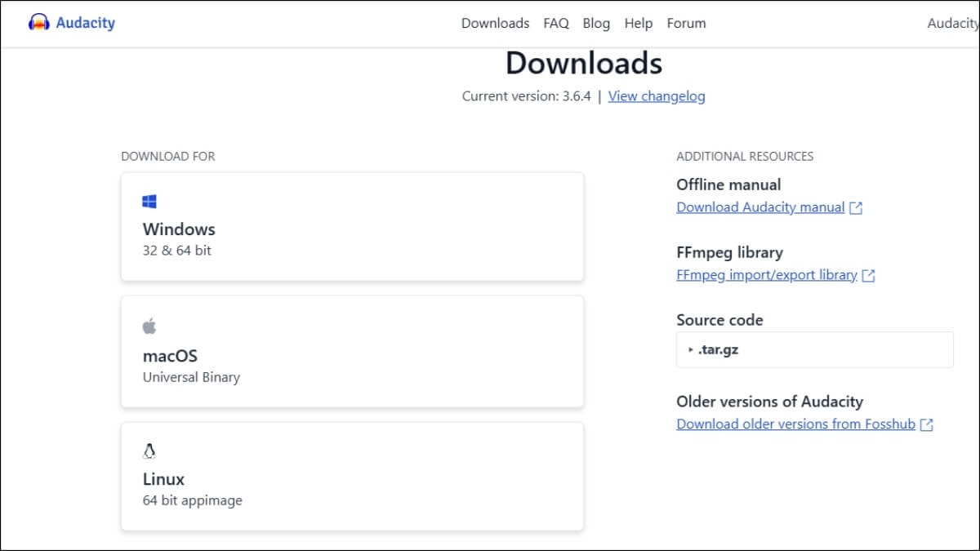Open the FAQ nav item
The width and height of the screenshot is (980, 551).
(556, 23)
